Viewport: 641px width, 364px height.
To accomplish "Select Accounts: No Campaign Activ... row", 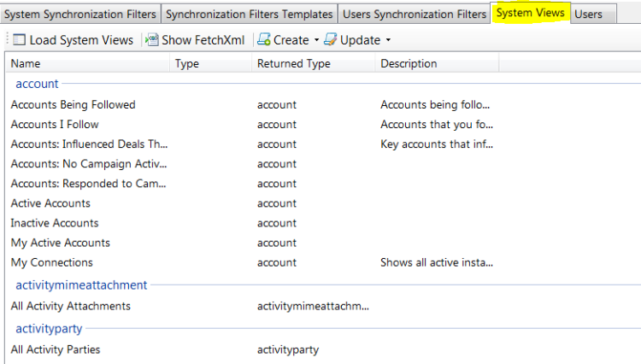I will point(89,164).
